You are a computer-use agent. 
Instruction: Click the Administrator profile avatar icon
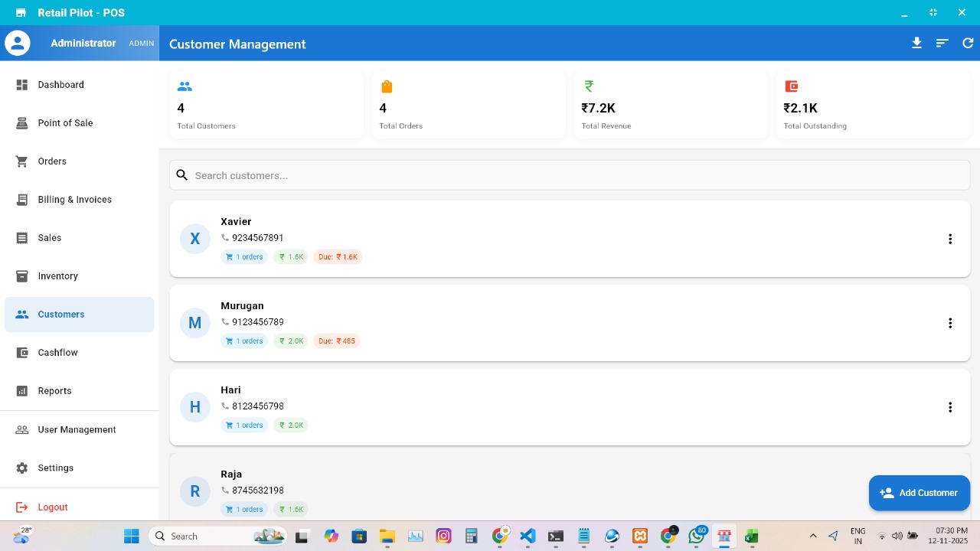(18, 43)
